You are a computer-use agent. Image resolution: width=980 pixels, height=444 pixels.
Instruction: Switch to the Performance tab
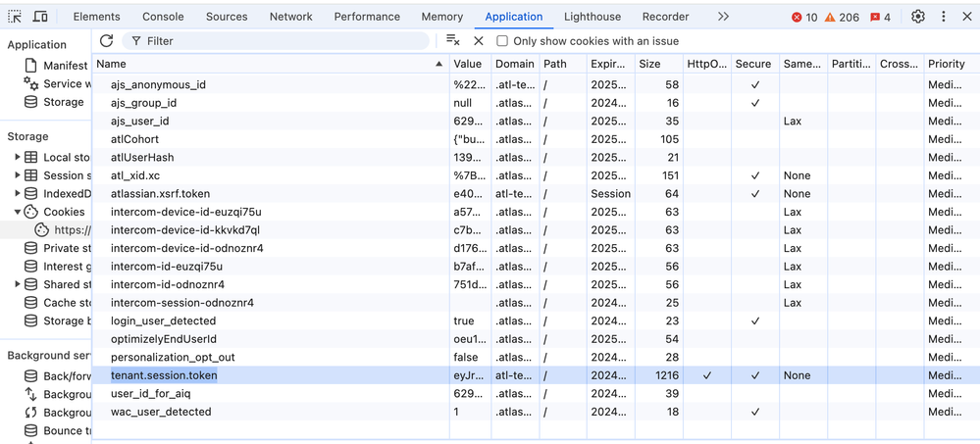click(367, 17)
